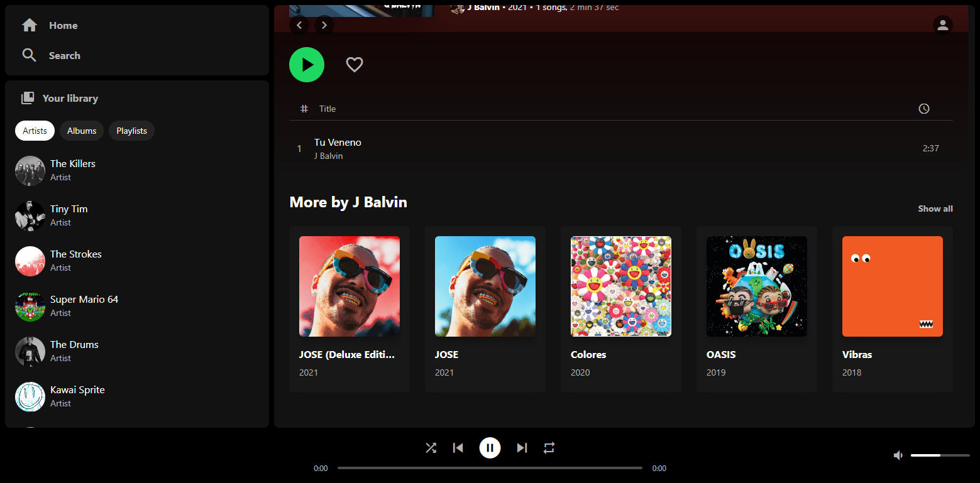Image resolution: width=980 pixels, height=483 pixels.
Task: Select the Artists filter tab
Action: (35, 131)
